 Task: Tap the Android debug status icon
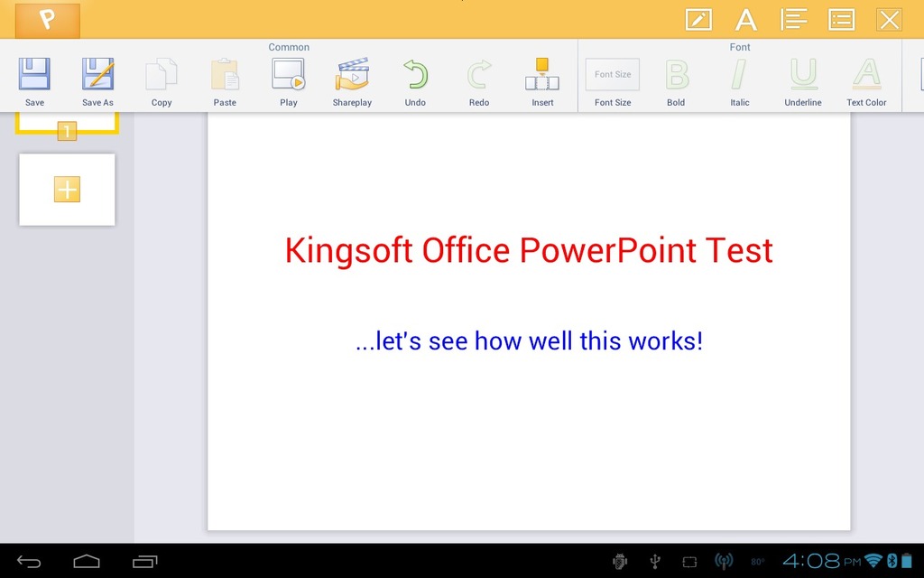point(620,562)
